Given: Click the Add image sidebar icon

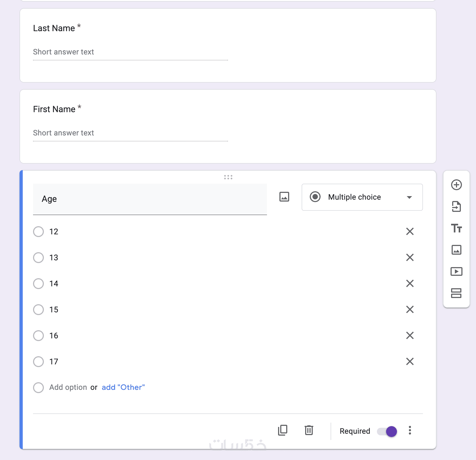Looking at the screenshot, I should pos(456,250).
